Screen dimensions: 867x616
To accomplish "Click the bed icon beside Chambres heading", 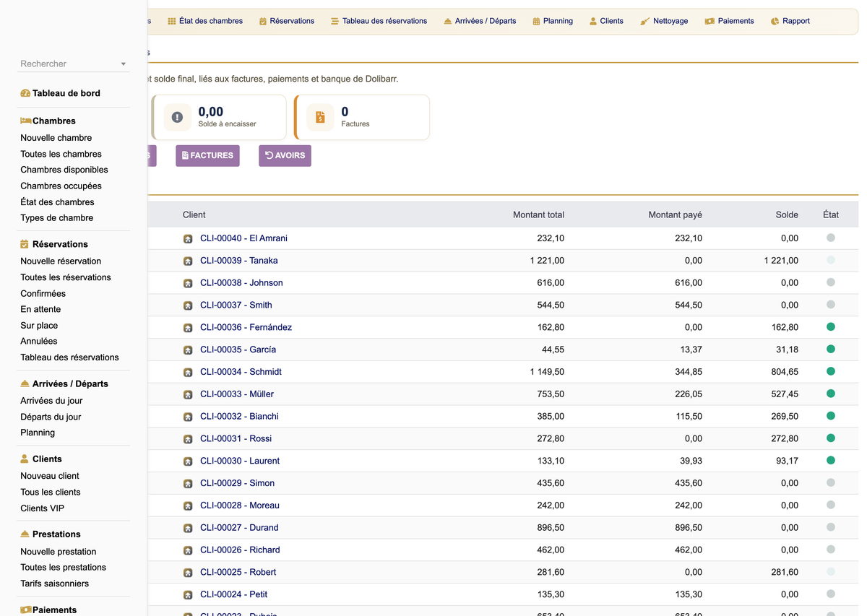I will coord(25,121).
